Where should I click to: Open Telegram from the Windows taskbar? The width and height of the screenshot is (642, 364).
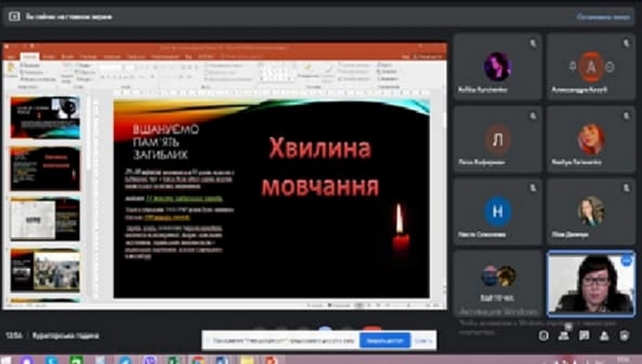point(125,360)
